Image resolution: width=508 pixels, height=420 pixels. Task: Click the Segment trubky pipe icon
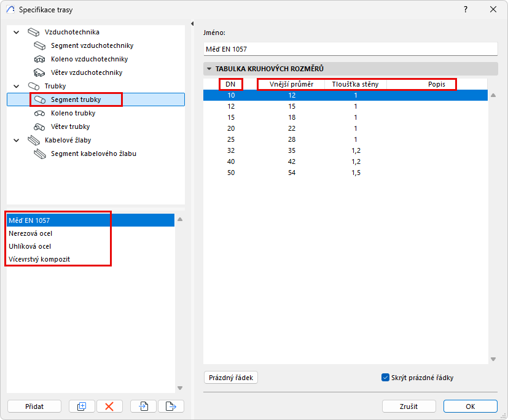click(40, 99)
